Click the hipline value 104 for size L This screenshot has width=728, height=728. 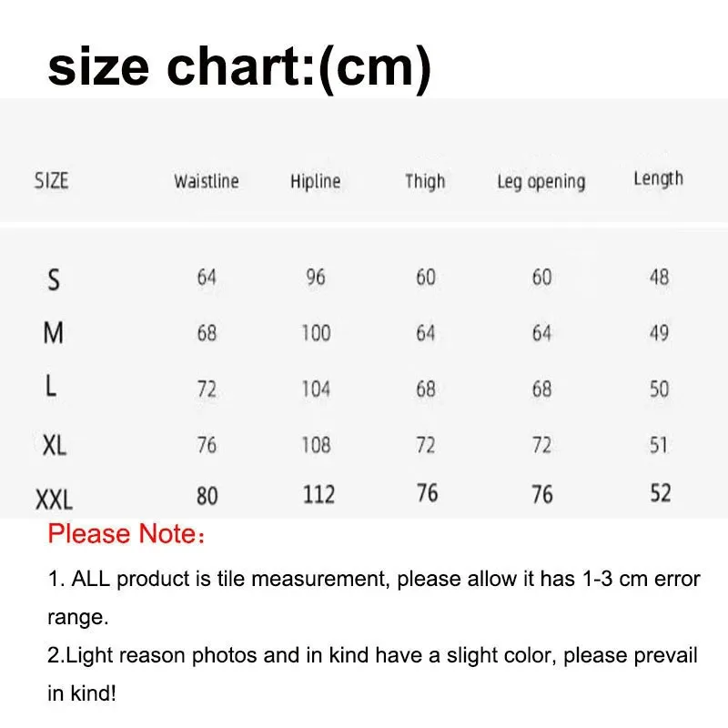[316, 389]
